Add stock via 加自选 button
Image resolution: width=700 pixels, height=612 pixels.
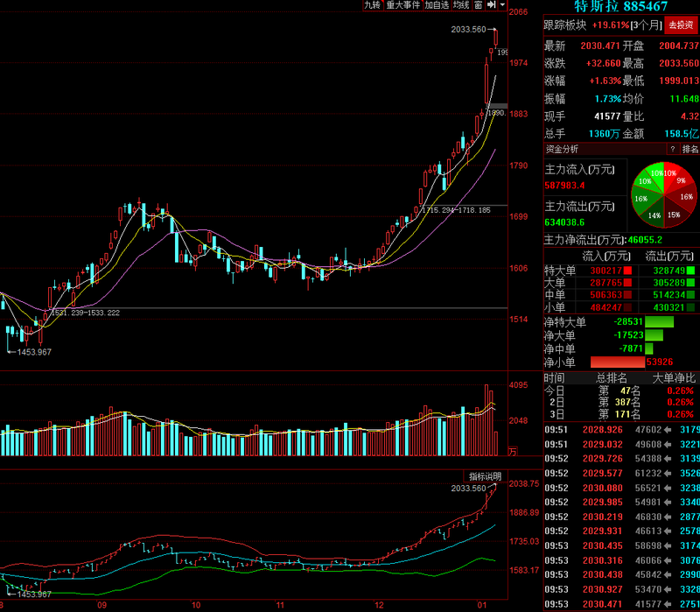click(436, 5)
